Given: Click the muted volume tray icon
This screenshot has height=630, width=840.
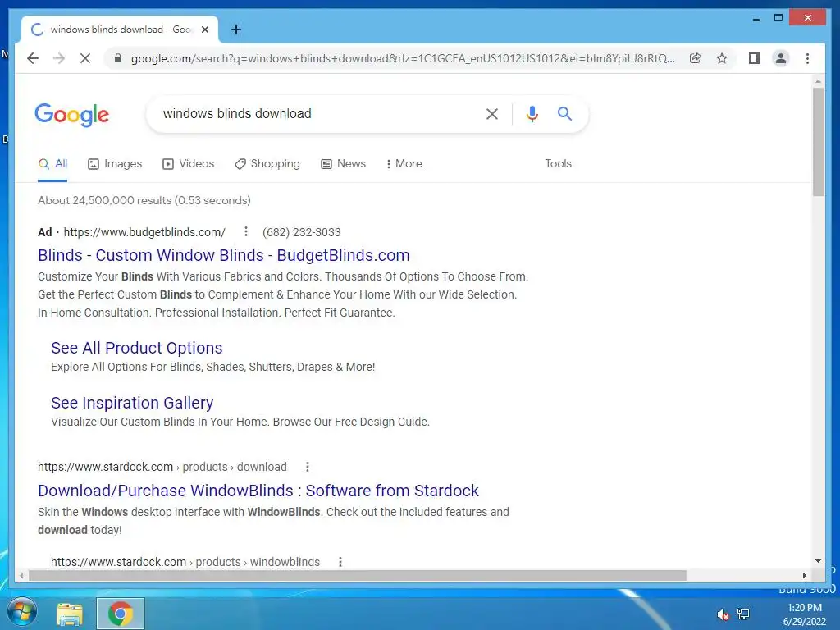Looking at the screenshot, I should 723,614.
